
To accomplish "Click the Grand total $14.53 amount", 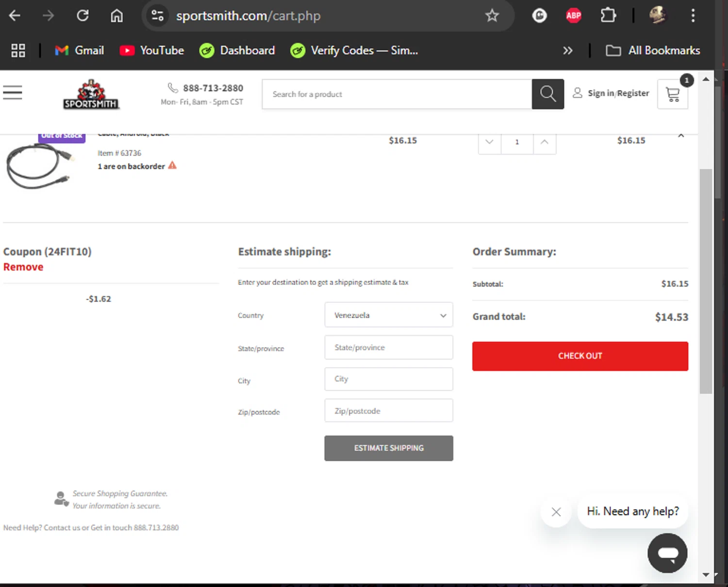I will (672, 317).
